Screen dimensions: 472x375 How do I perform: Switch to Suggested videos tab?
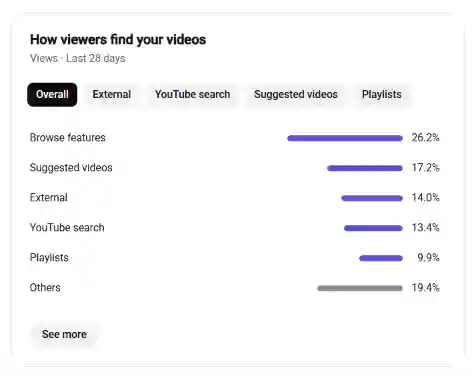[x=296, y=95]
